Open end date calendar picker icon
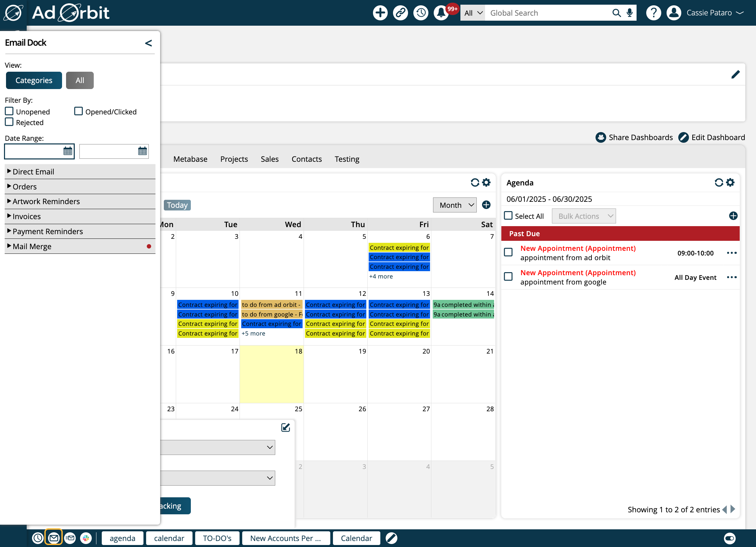Screen dimensions: 756x547 point(142,151)
